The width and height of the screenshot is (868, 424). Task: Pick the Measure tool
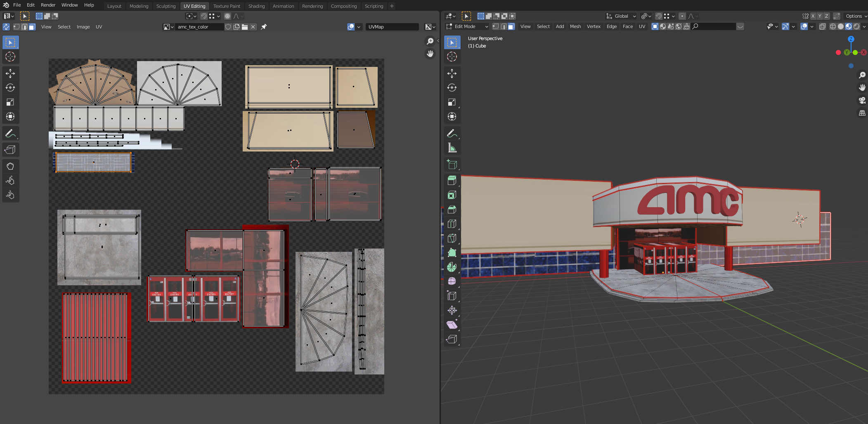click(452, 148)
